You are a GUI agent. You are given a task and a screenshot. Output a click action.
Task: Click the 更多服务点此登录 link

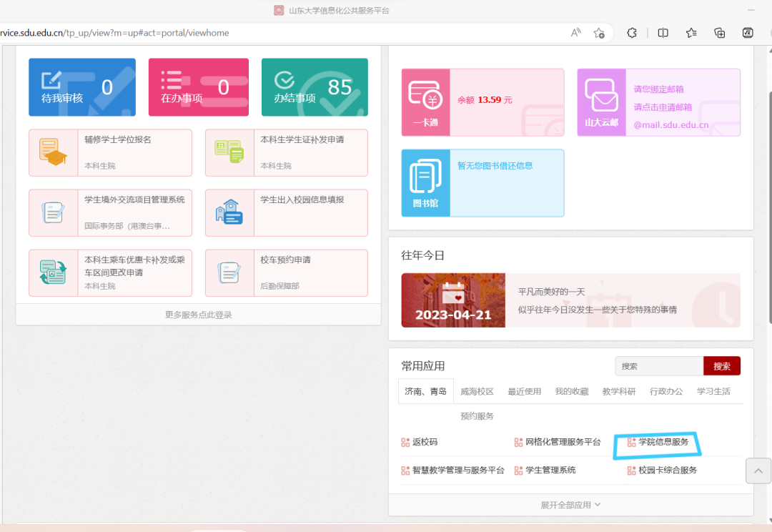click(198, 315)
